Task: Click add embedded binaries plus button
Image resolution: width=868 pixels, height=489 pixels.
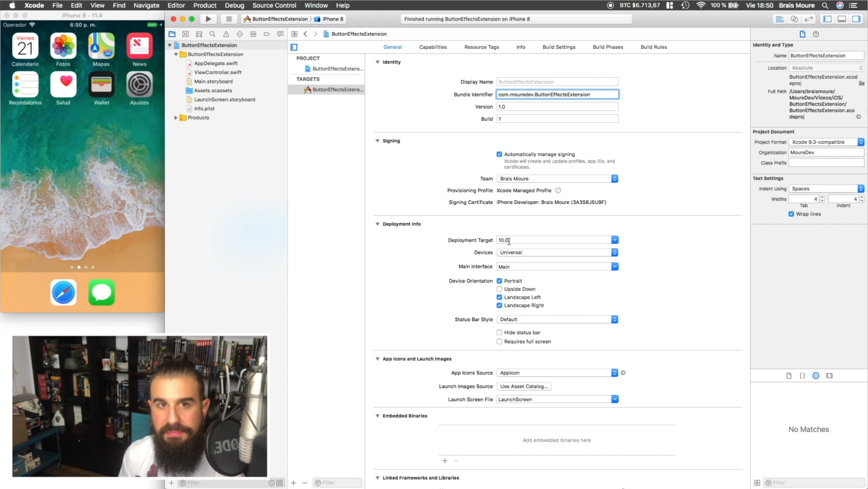Action: click(445, 461)
